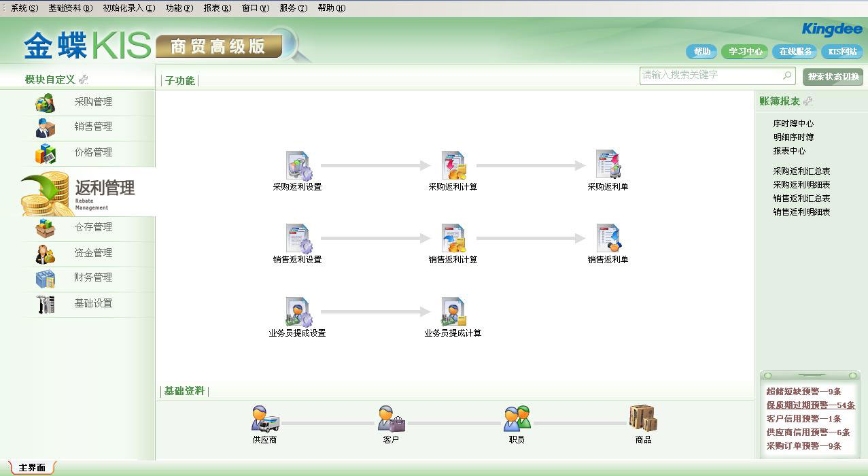Open 采购返利明细表 report link
Screen dimensions: 868x476
pos(801,185)
